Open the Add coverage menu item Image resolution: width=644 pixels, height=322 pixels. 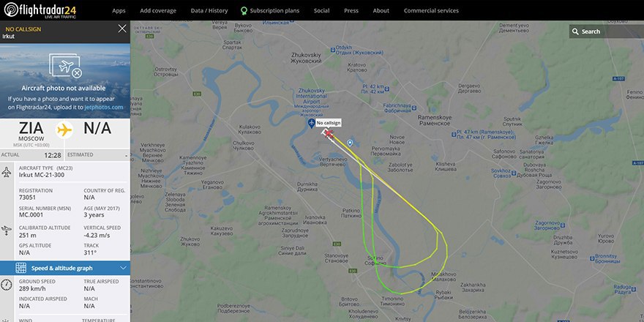click(x=158, y=11)
